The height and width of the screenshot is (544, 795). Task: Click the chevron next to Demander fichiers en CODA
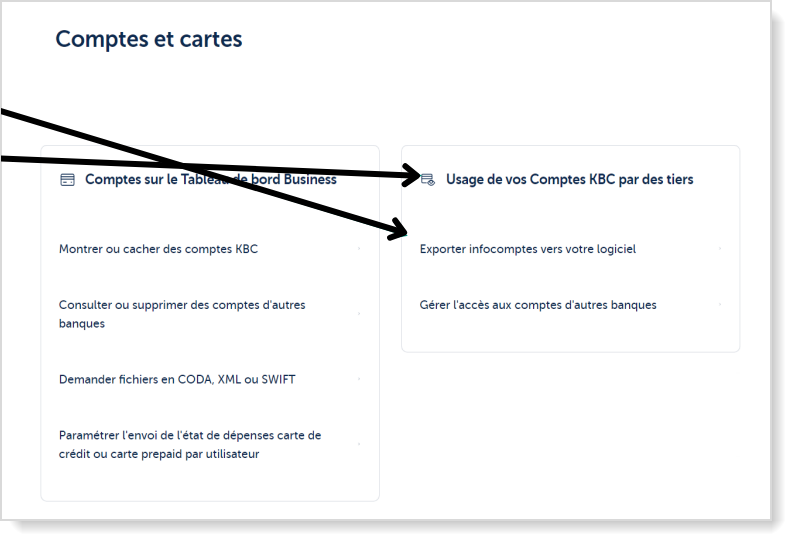click(359, 379)
